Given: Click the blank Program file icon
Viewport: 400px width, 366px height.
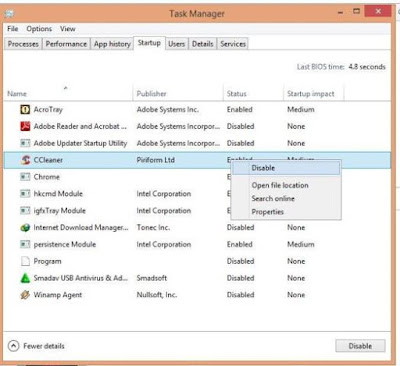Looking at the screenshot, I should [x=25, y=261].
